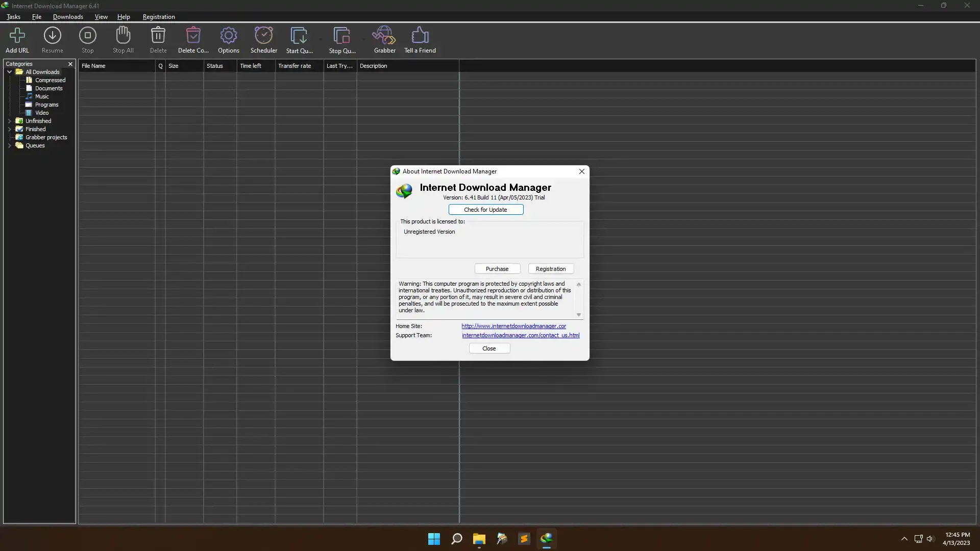This screenshot has width=980, height=551.
Task: Open the Support Team contact link
Action: [x=521, y=335]
